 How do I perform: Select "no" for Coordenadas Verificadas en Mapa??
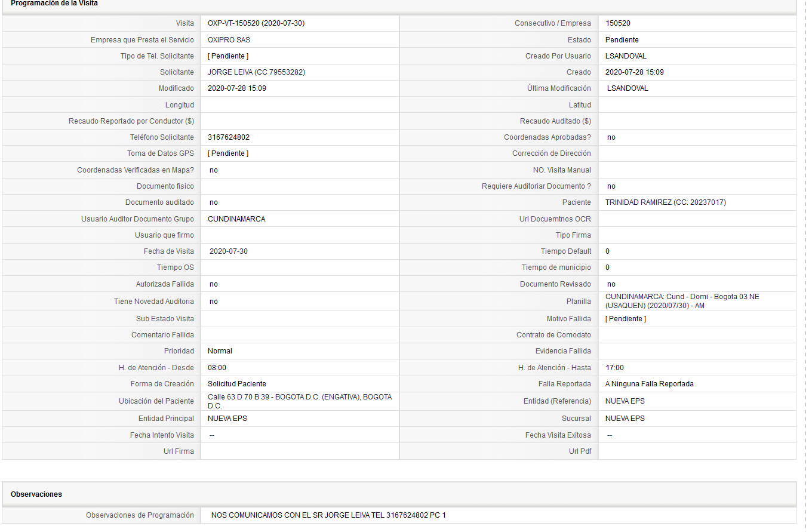click(x=214, y=170)
